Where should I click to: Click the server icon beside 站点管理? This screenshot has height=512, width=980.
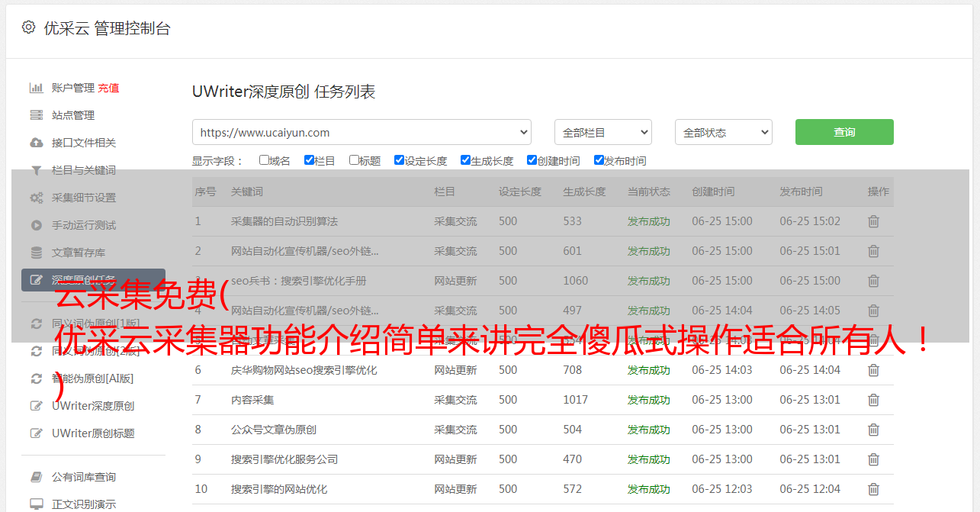[36, 115]
